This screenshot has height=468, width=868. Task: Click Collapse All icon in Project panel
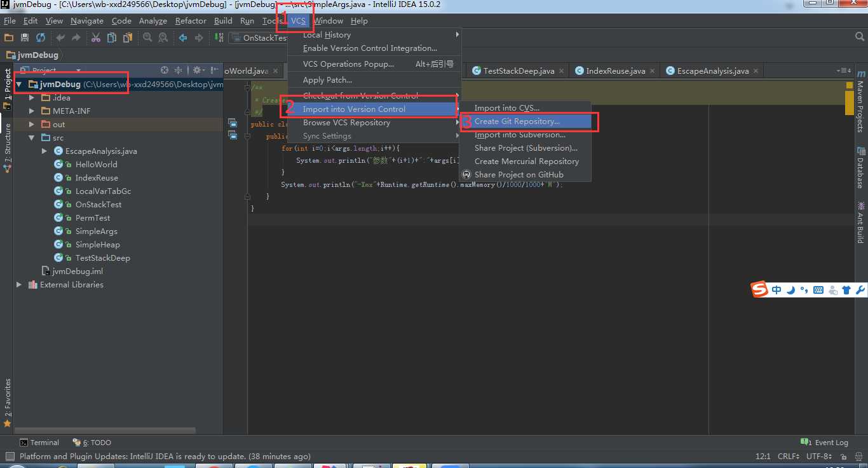[179, 71]
